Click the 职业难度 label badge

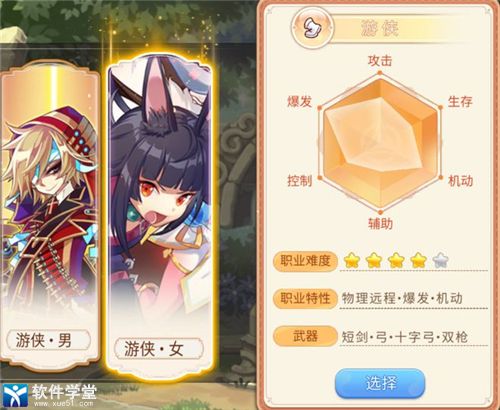click(x=305, y=261)
